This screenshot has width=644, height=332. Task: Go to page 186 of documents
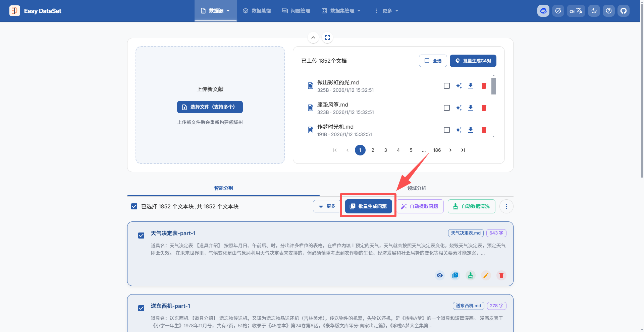click(x=437, y=150)
